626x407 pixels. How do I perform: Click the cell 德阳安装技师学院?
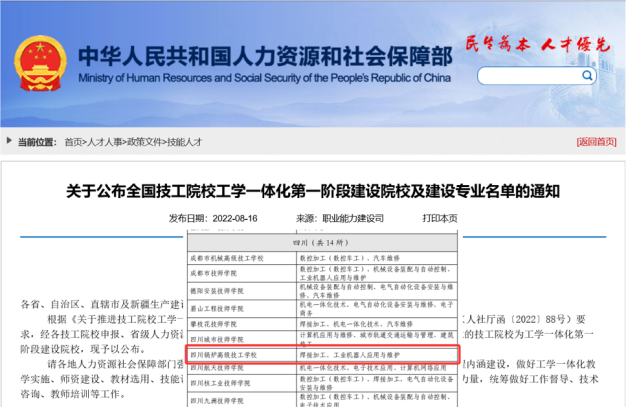(242, 291)
